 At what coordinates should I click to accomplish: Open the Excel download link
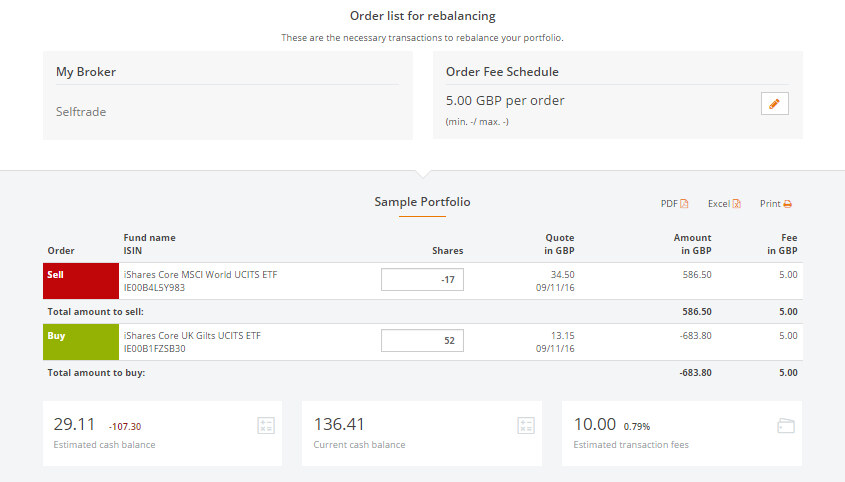point(719,204)
